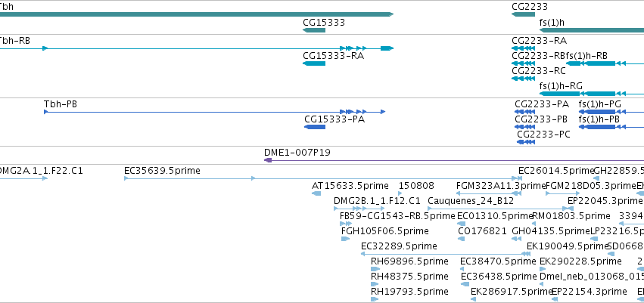Viewport: 644px width, 303px height.
Task: Select the RH69896.5prime EST glyph
Action: [x=375, y=269]
